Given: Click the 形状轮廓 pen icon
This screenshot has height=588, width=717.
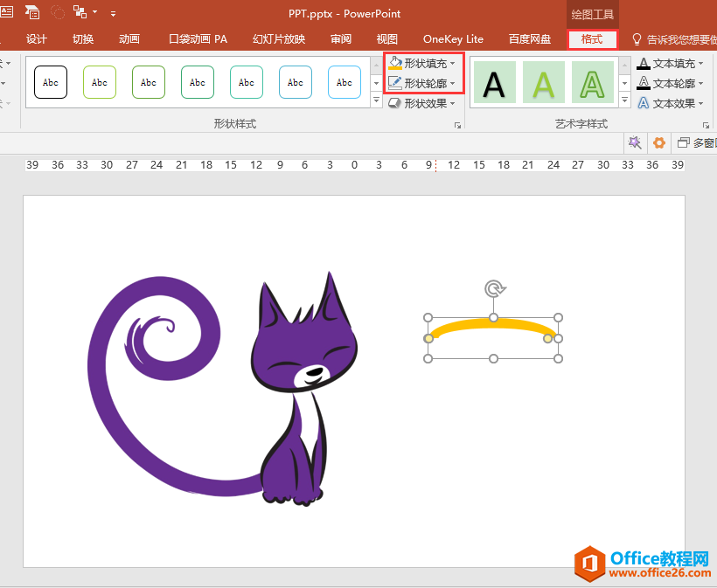Looking at the screenshot, I should pos(395,83).
